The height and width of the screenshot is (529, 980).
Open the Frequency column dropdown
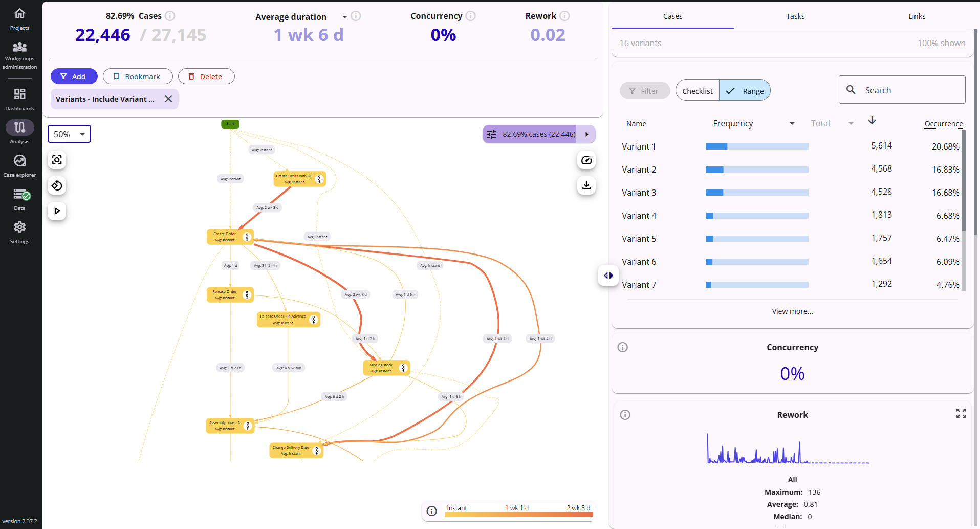coord(792,123)
